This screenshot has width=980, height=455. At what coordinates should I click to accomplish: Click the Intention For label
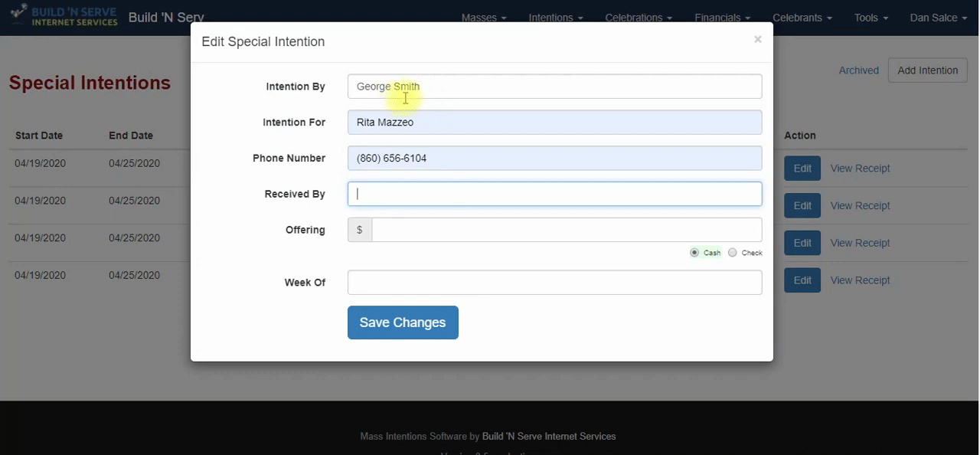(294, 123)
